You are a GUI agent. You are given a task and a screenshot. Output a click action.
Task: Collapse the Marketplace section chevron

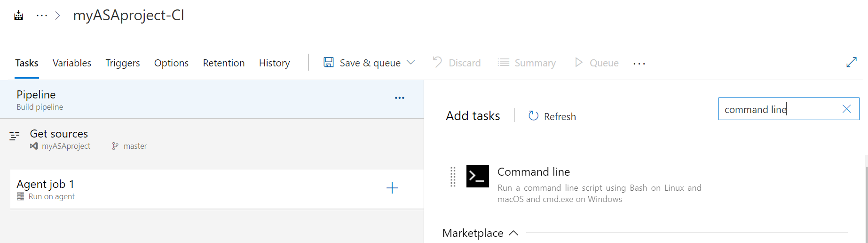(x=513, y=233)
